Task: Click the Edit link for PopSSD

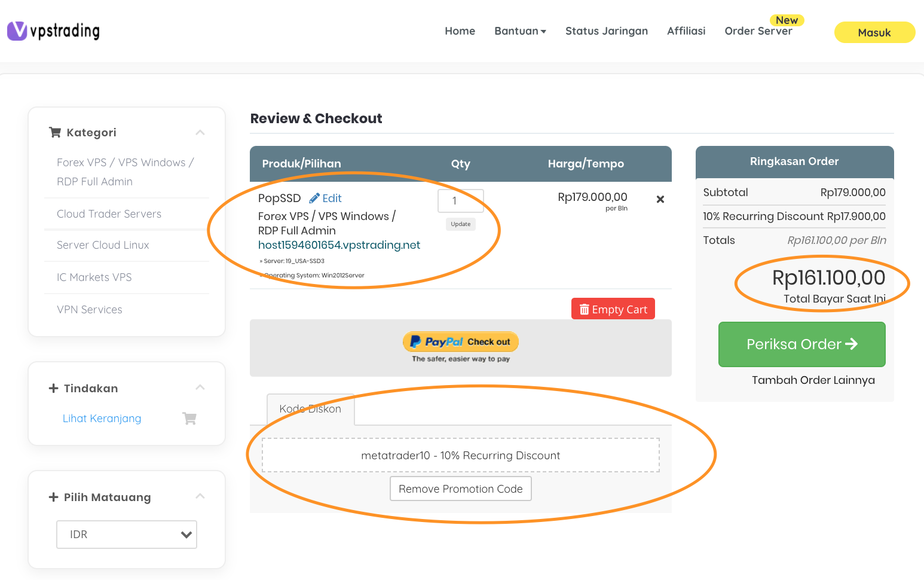Action: coord(332,198)
